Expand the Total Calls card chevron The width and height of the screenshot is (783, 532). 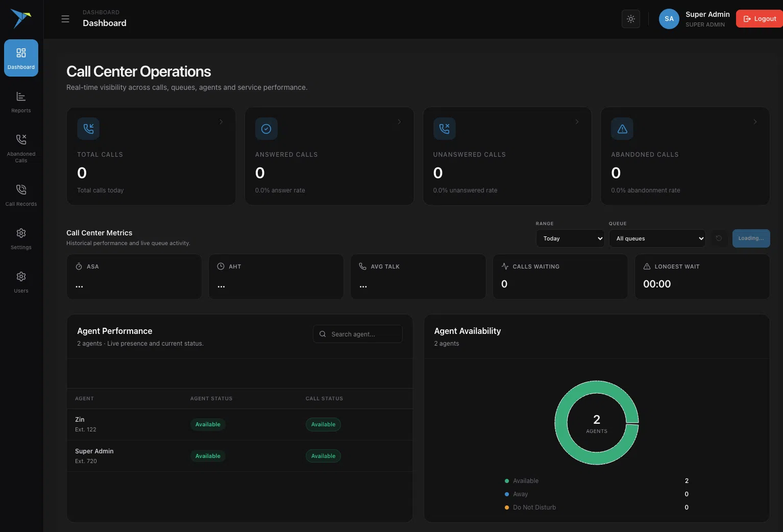pos(221,122)
